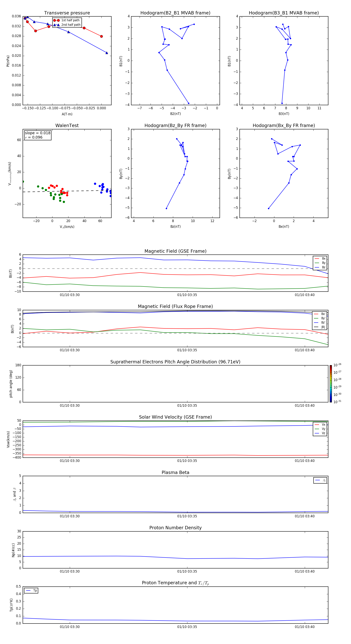Click the "Pt(nPa)" y-axis label
Image resolution: width=351 pixels, height=644 pixels.
click(x=8, y=61)
